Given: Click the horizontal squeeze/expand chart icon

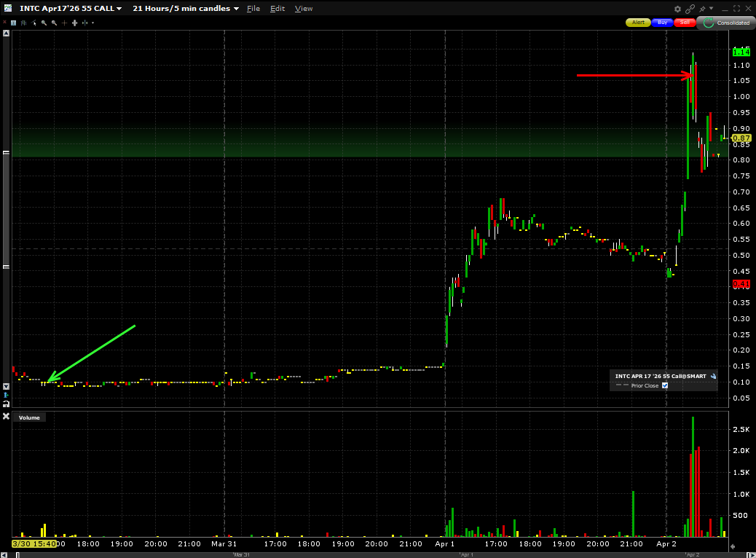Looking at the screenshot, I should [x=75, y=23].
